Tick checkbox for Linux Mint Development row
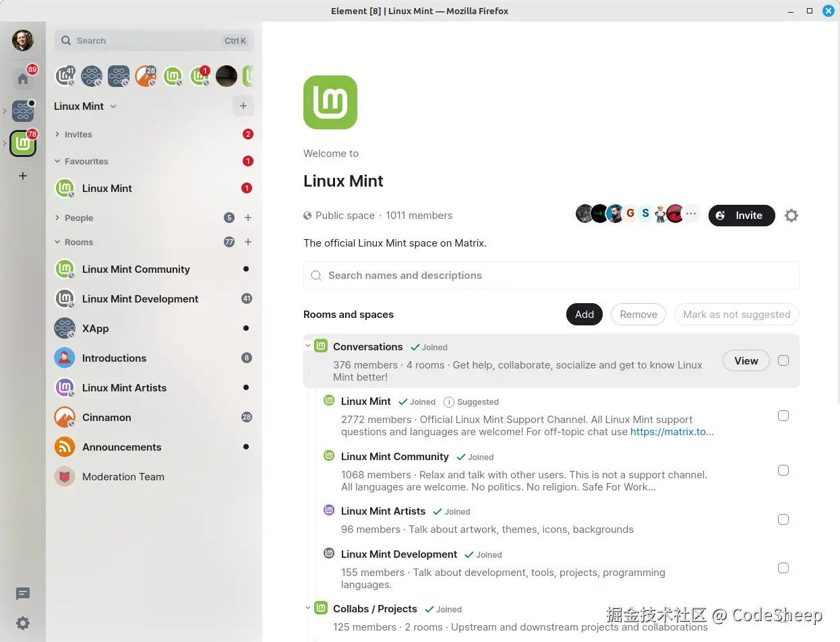Screen dimensions: 840x642 click(x=783, y=568)
